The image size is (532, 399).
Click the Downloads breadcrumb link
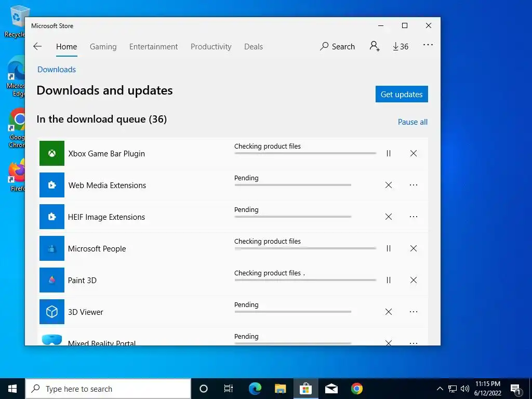(x=57, y=69)
